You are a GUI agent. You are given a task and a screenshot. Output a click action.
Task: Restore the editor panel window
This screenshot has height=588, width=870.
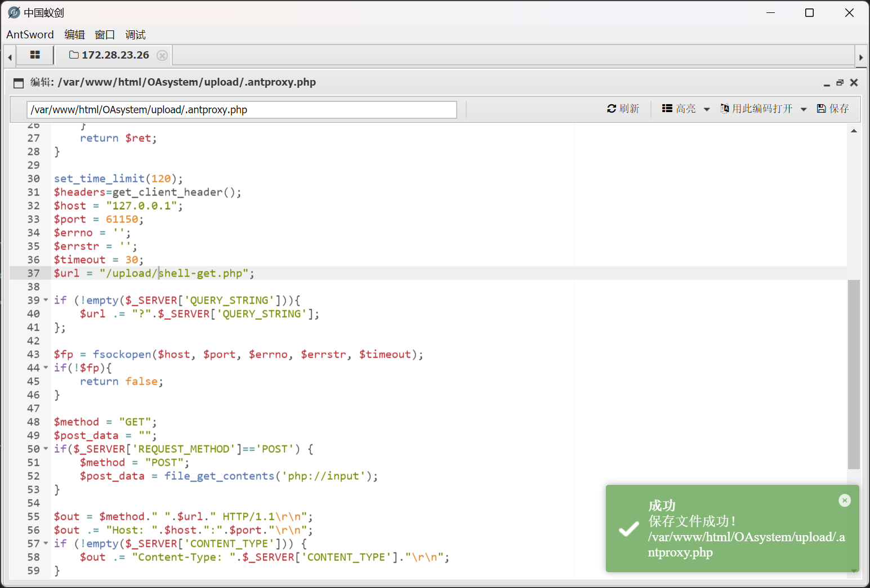[840, 83]
